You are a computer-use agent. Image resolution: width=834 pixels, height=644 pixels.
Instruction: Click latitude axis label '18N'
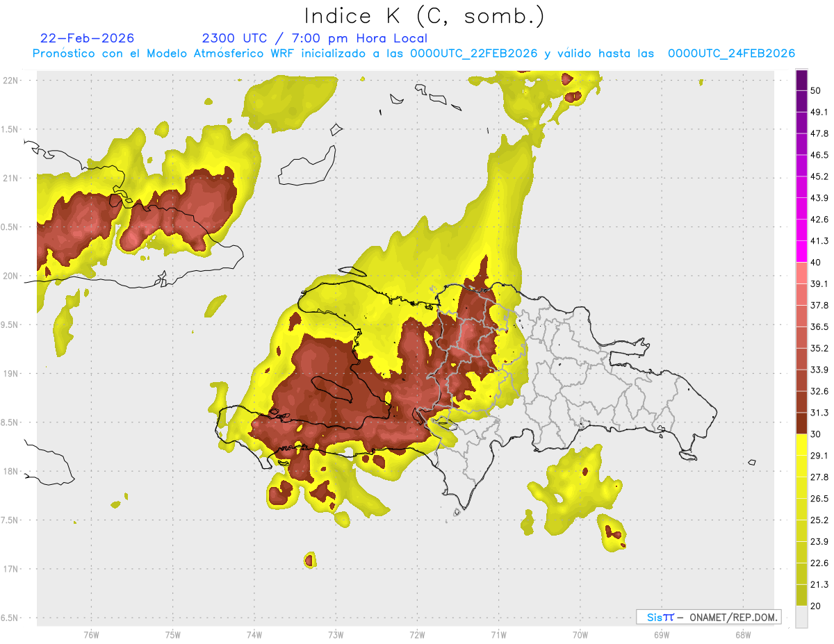pos(12,472)
